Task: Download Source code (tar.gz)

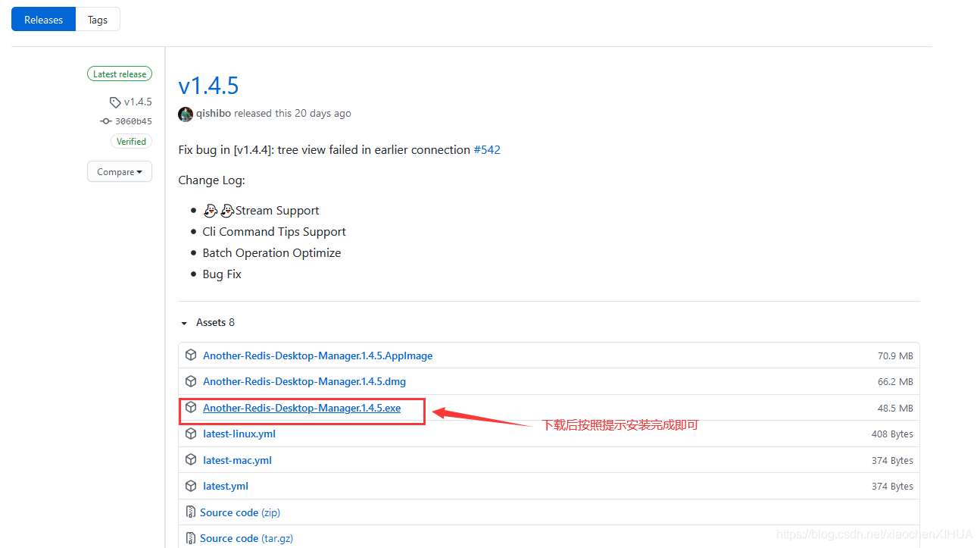Action: pos(246,538)
